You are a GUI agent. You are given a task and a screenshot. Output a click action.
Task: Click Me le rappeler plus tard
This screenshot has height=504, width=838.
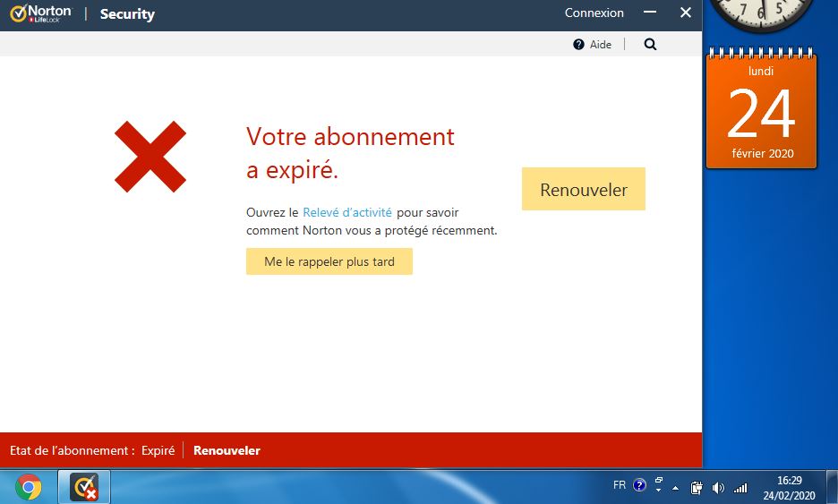click(x=329, y=261)
